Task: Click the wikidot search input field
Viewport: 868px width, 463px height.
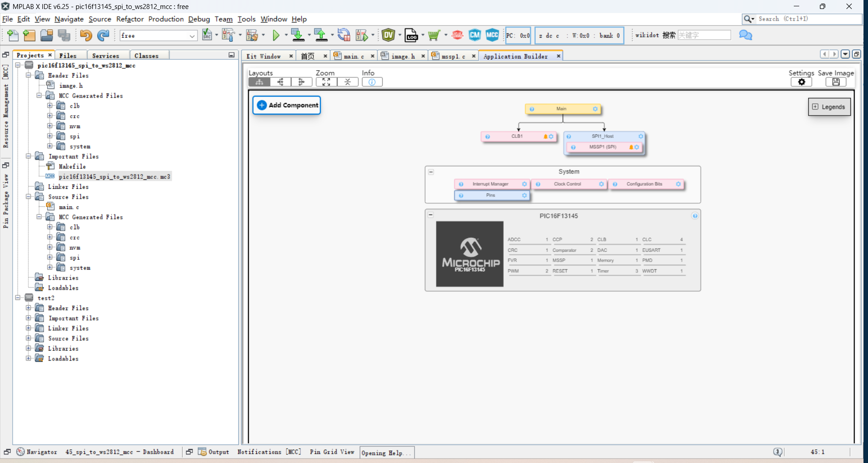Action: click(704, 35)
